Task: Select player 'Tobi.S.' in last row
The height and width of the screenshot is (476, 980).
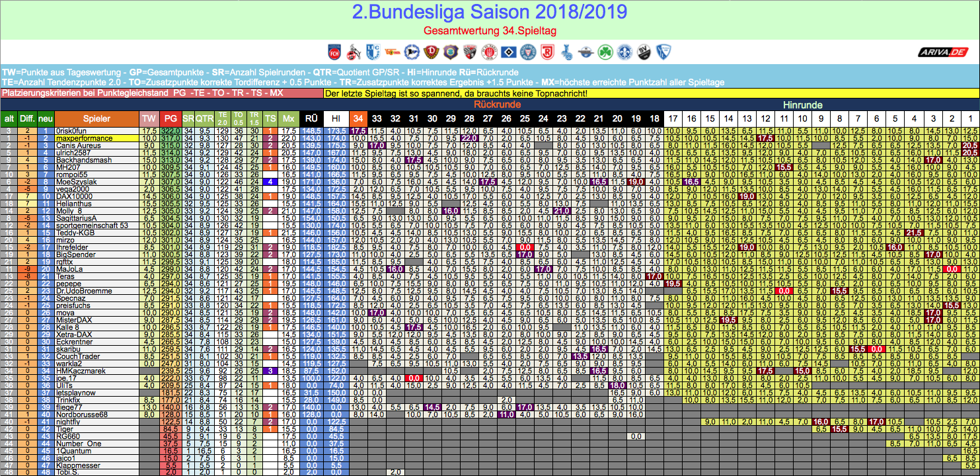Action: [96, 473]
